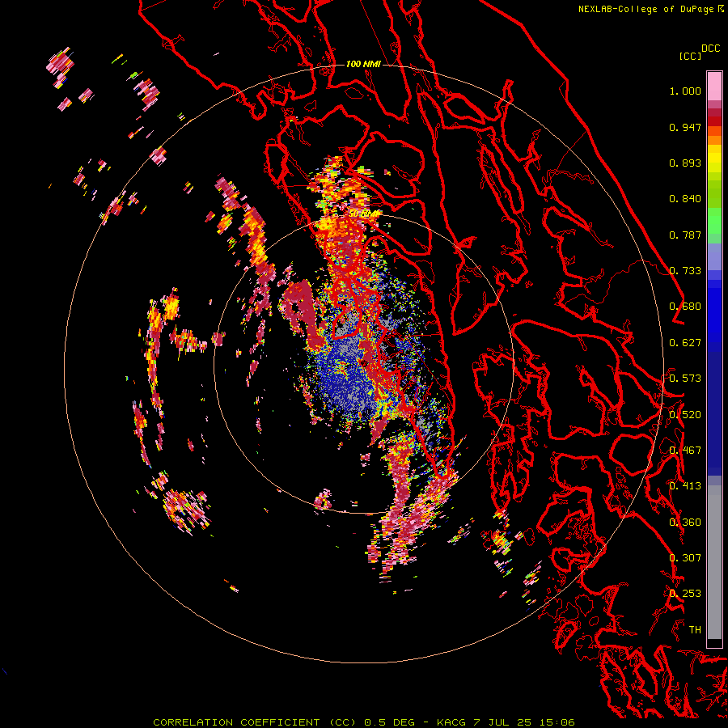The height and width of the screenshot is (728, 728).
Task: Click the 50 NMI range ring label
Action: [x=364, y=214]
